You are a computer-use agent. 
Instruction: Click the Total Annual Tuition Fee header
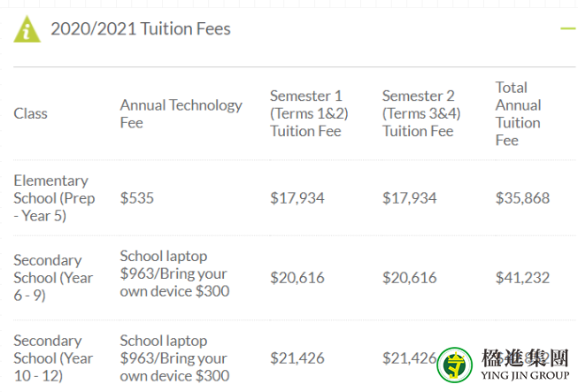click(518, 113)
